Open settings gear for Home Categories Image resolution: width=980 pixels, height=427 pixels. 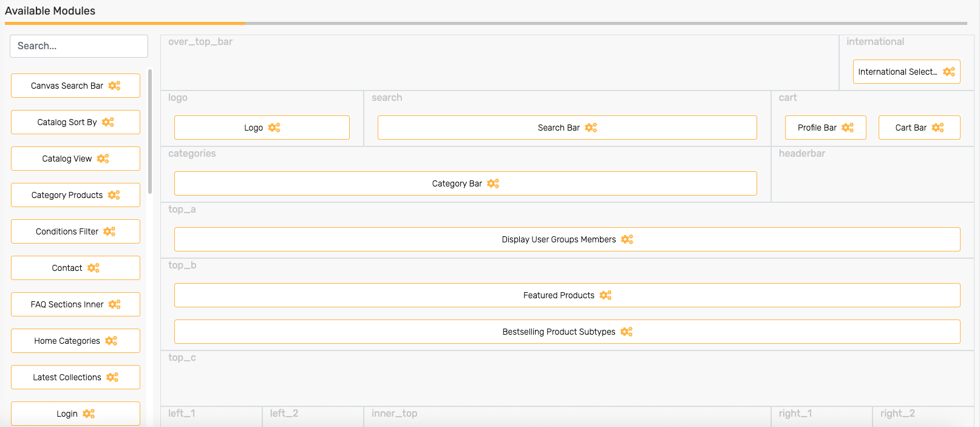(x=111, y=341)
